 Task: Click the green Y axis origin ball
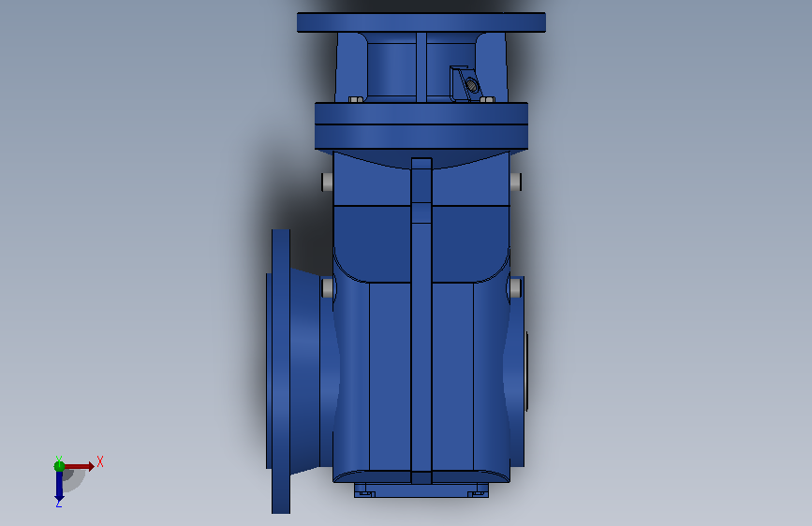click(x=59, y=466)
